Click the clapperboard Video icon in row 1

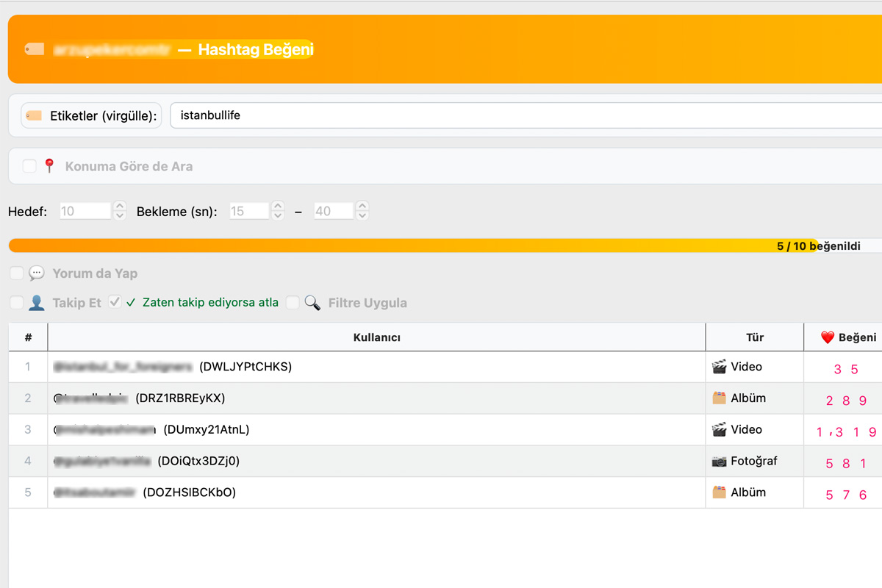coord(719,367)
